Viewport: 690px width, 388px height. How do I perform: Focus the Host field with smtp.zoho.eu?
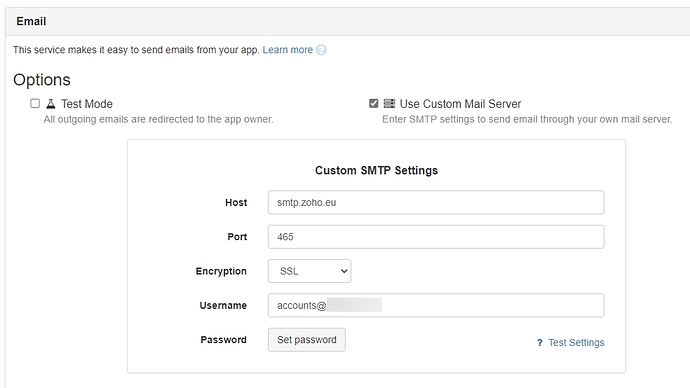pyautogui.click(x=436, y=202)
